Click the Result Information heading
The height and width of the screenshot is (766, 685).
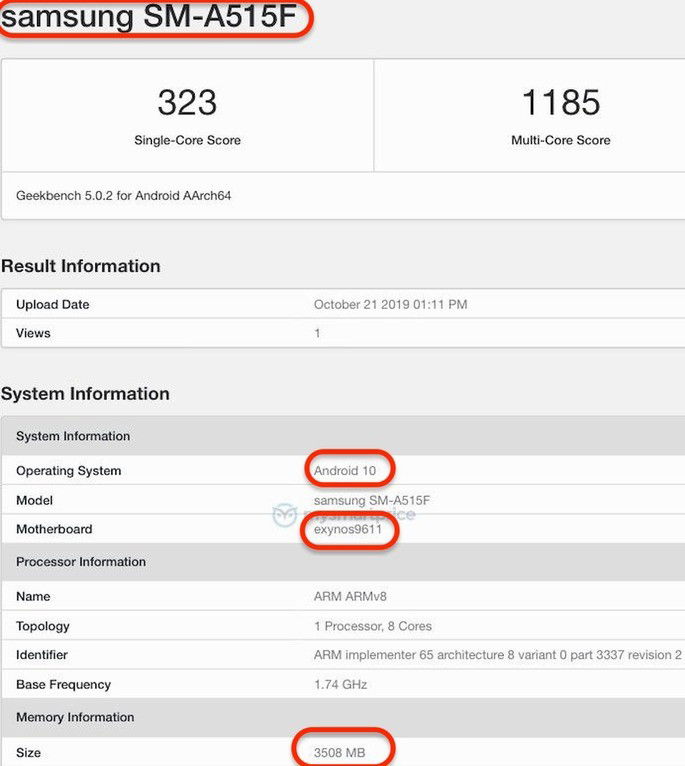click(81, 266)
